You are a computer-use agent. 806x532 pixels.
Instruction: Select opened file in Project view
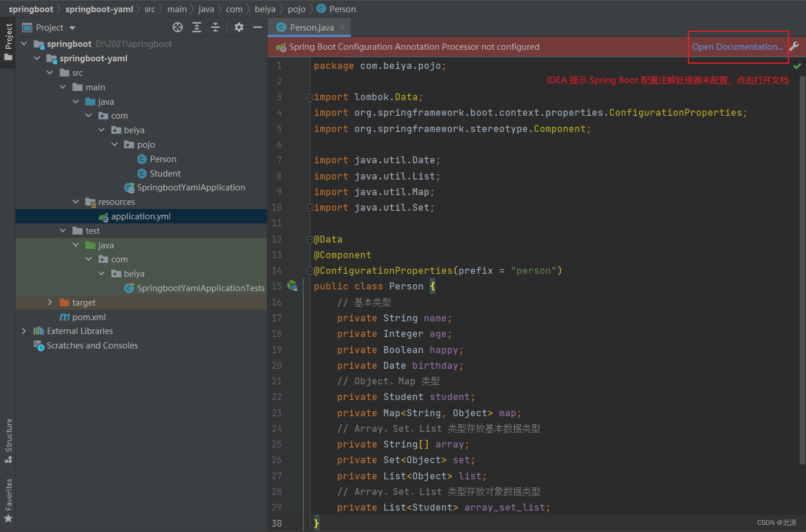click(178, 27)
